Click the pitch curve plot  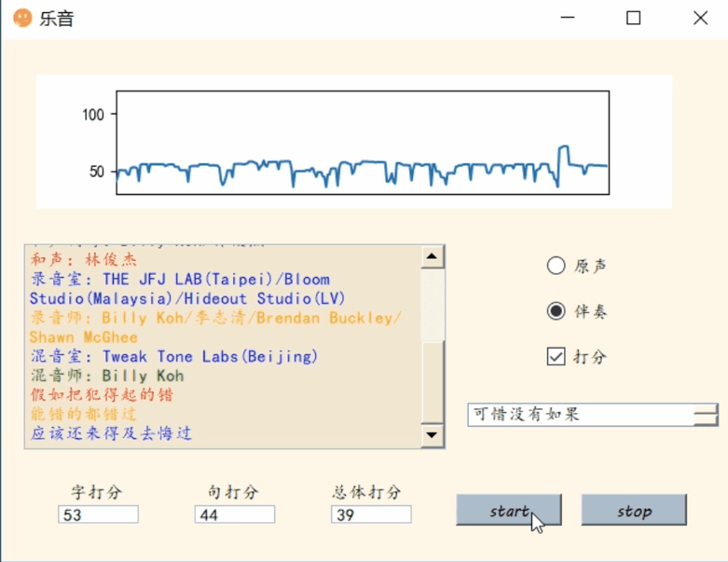(363, 143)
